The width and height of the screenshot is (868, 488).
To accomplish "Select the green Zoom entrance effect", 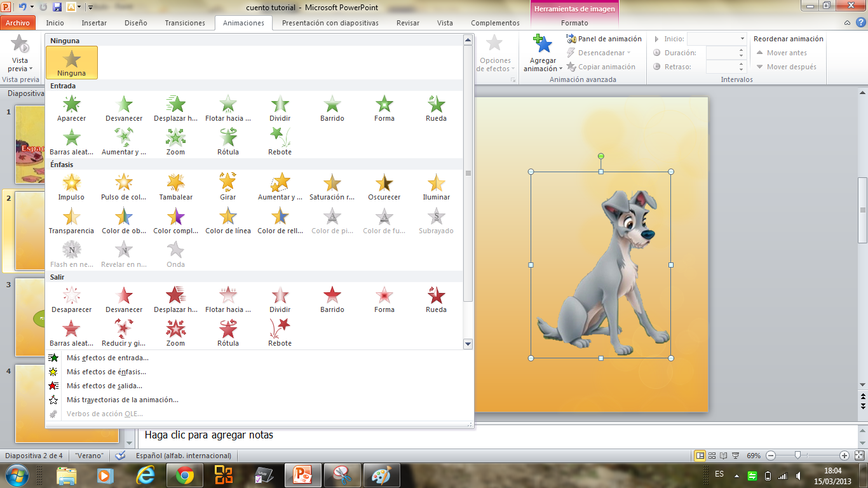I will [x=176, y=142].
